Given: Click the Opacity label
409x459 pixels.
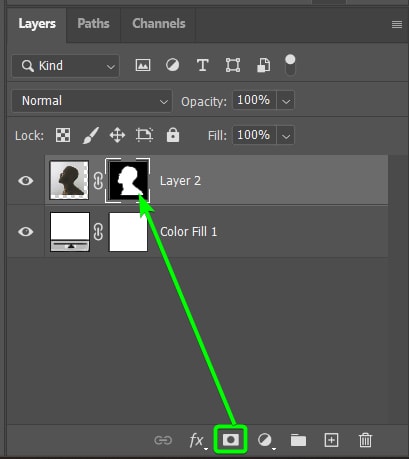Looking at the screenshot, I should tap(204, 102).
